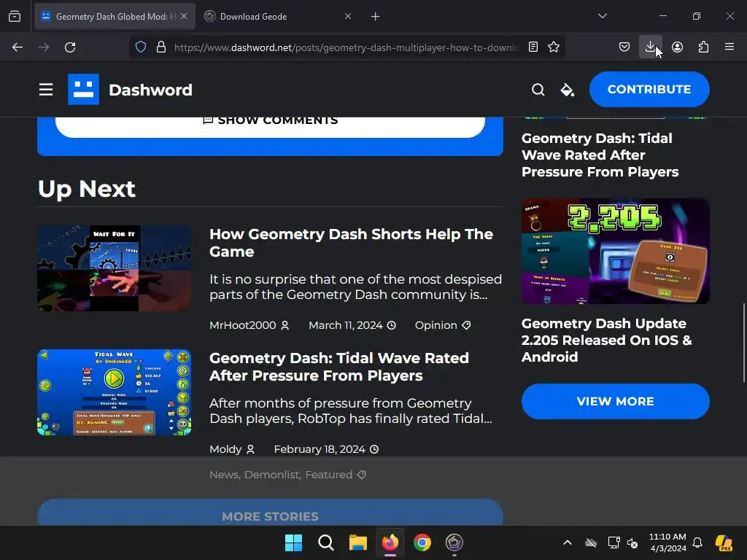Switch to Firefox in taskbar
This screenshot has height=560, width=747.
pyautogui.click(x=390, y=542)
